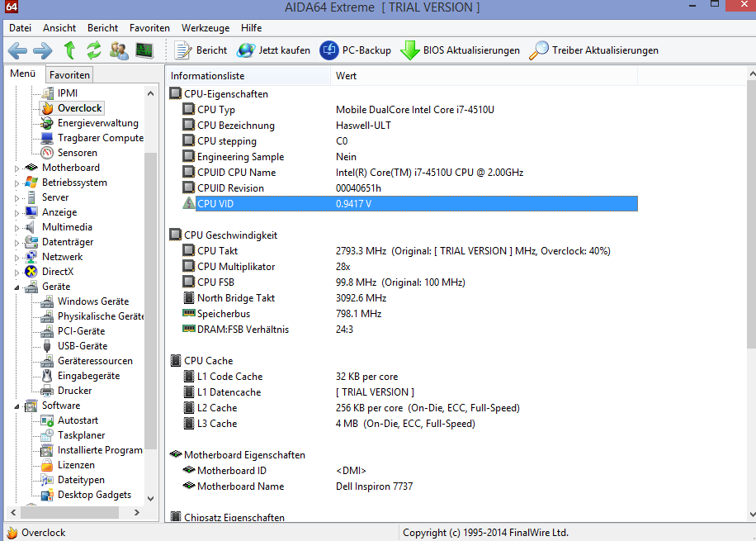This screenshot has height=541, width=756.
Task: Click the Wert column header
Action: (484, 76)
